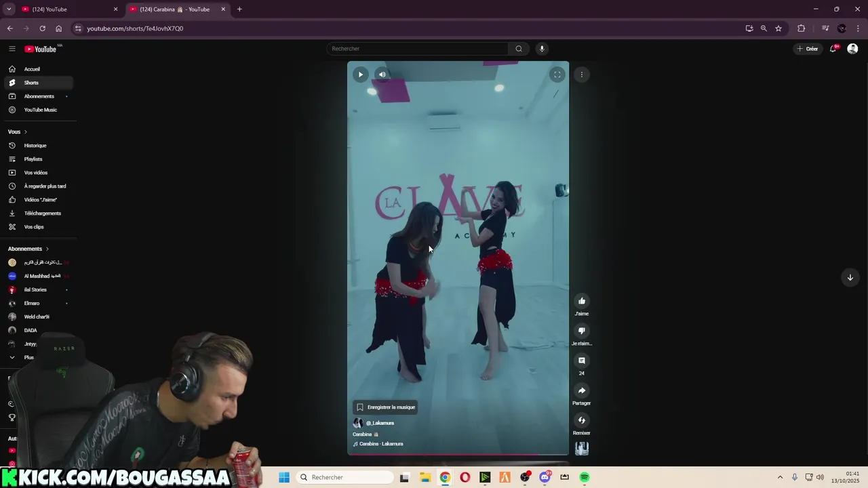868x488 pixels.
Task: Go to browser home page
Action: click(x=58, y=28)
